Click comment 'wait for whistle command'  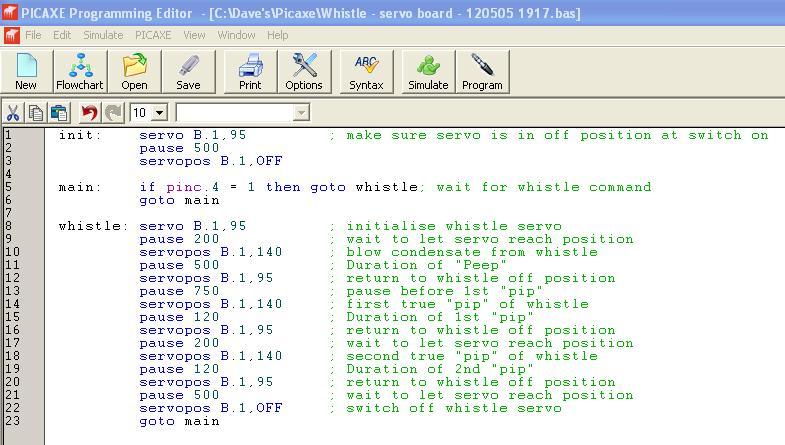point(544,187)
